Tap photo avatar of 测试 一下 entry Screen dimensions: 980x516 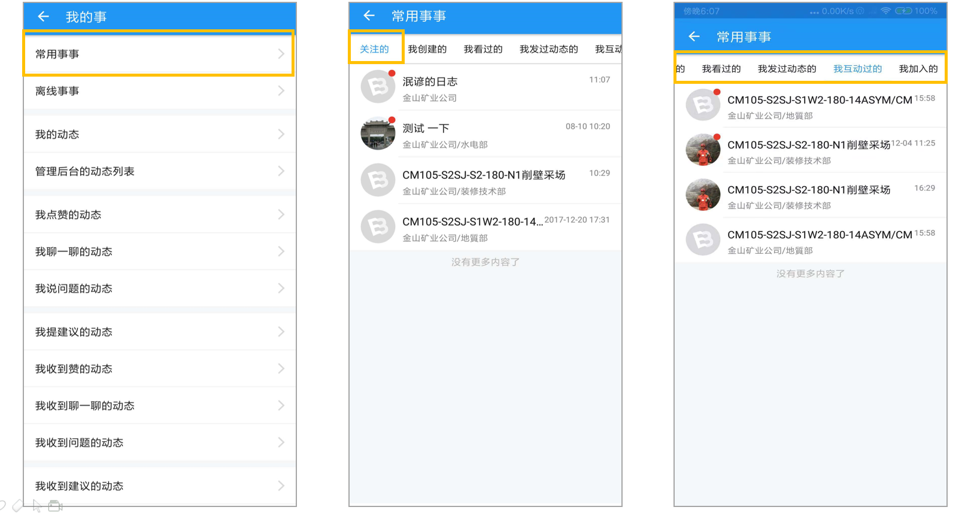point(378,133)
